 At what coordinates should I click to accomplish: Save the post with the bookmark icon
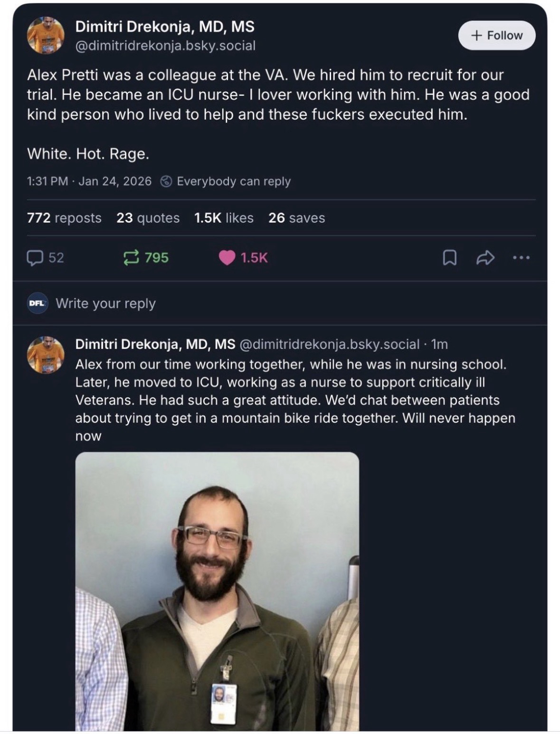tap(449, 258)
